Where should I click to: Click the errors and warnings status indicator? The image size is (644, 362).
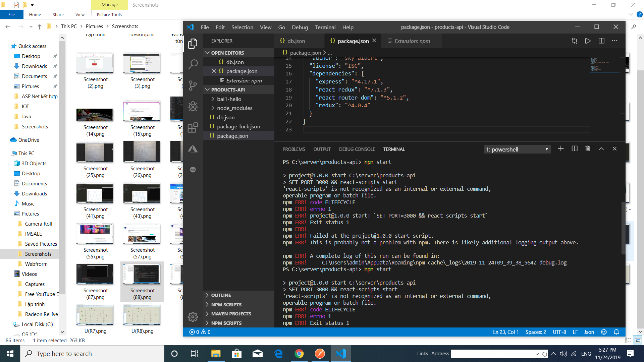coord(200,332)
